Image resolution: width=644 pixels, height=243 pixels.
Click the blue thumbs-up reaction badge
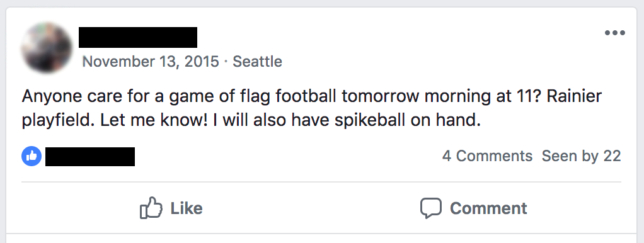pos(32,156)
